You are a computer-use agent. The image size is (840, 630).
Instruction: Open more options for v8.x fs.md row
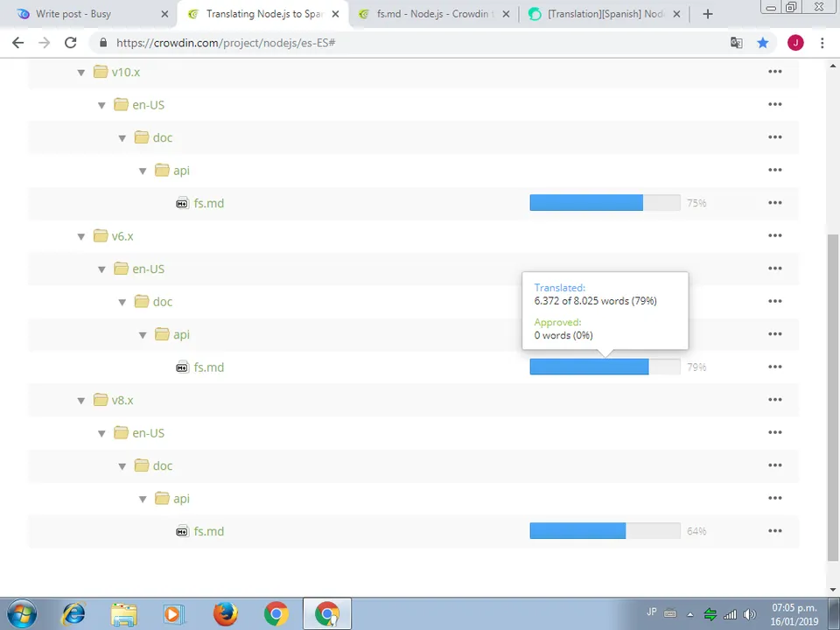(775, 530)
